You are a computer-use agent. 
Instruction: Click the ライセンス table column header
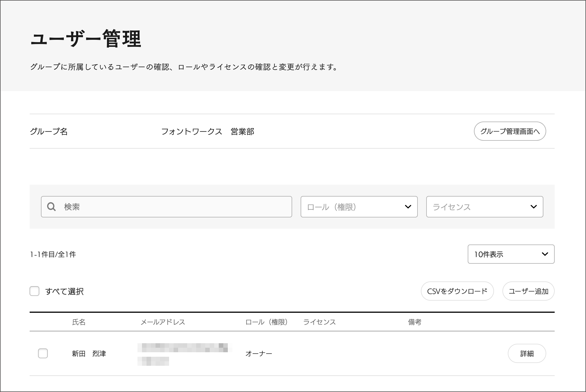pos(319,322)
